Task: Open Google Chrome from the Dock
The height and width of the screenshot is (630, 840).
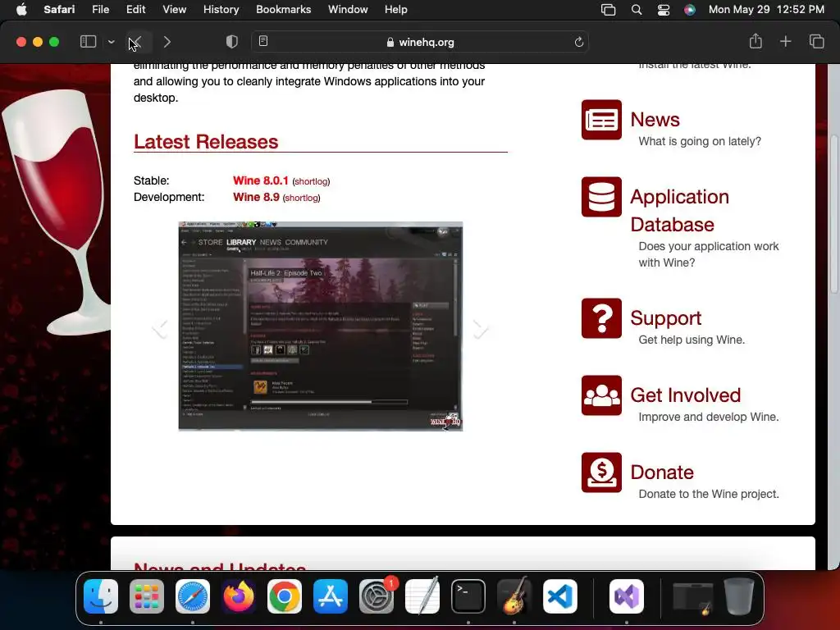Action: coord(285,596)
